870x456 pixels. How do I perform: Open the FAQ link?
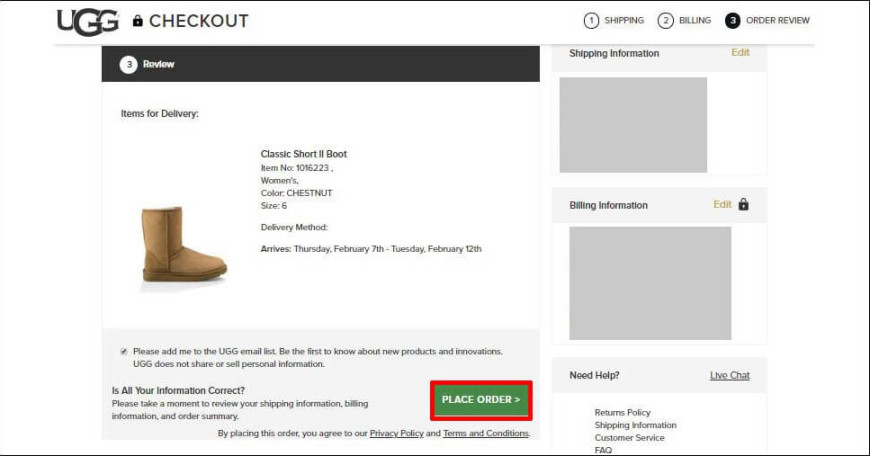[603, 450]
